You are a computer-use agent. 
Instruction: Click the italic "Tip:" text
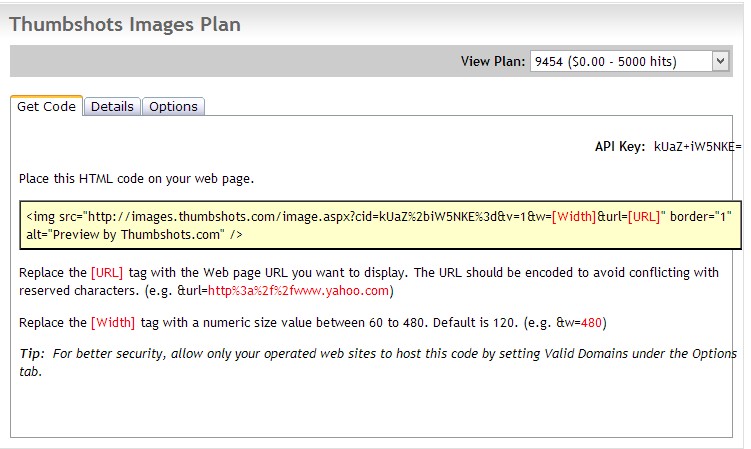click(33, 354)
